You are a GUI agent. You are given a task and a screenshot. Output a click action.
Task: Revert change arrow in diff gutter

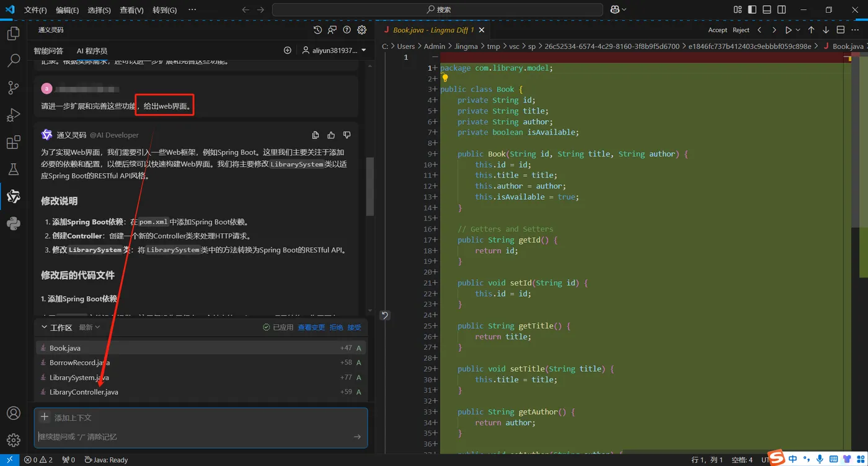[384, 315]
